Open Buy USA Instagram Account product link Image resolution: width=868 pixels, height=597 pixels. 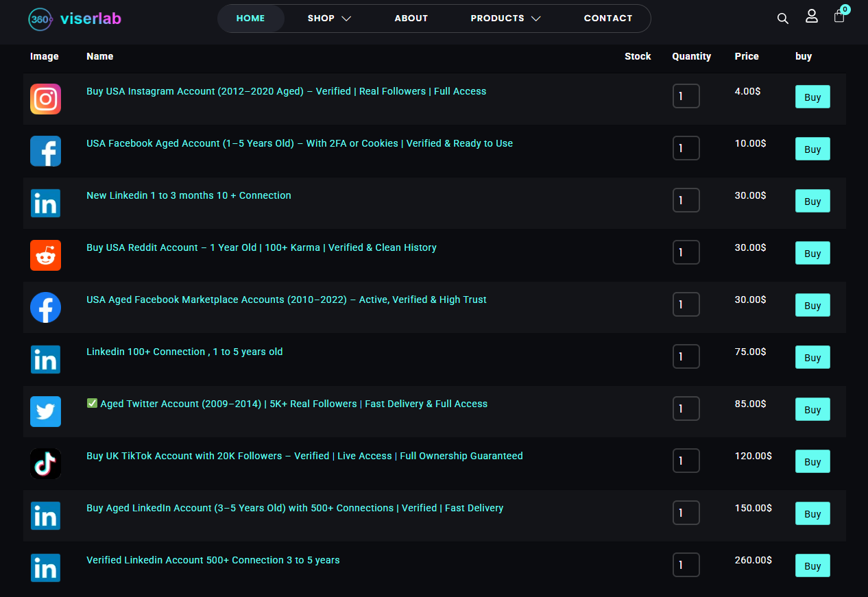287,91
